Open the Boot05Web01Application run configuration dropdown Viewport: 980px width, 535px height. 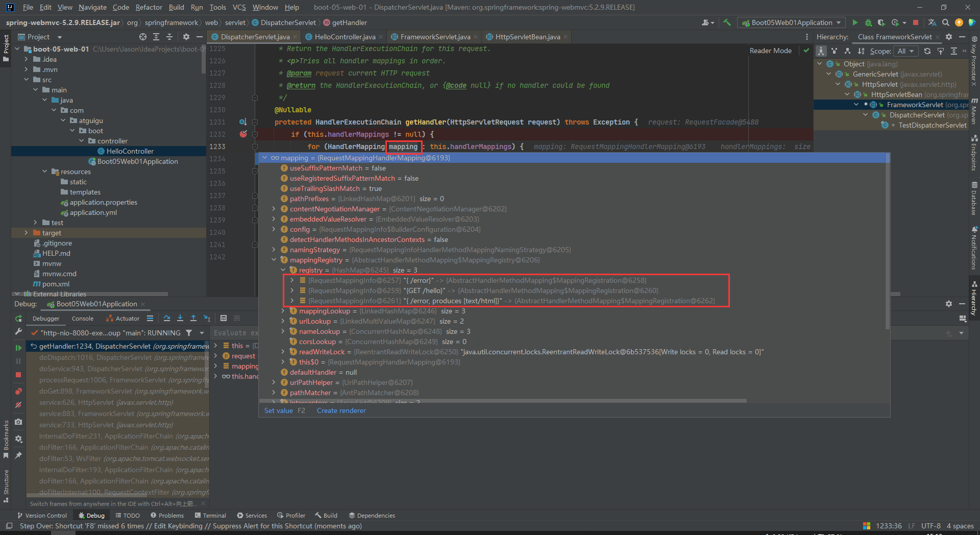(792, 22)
